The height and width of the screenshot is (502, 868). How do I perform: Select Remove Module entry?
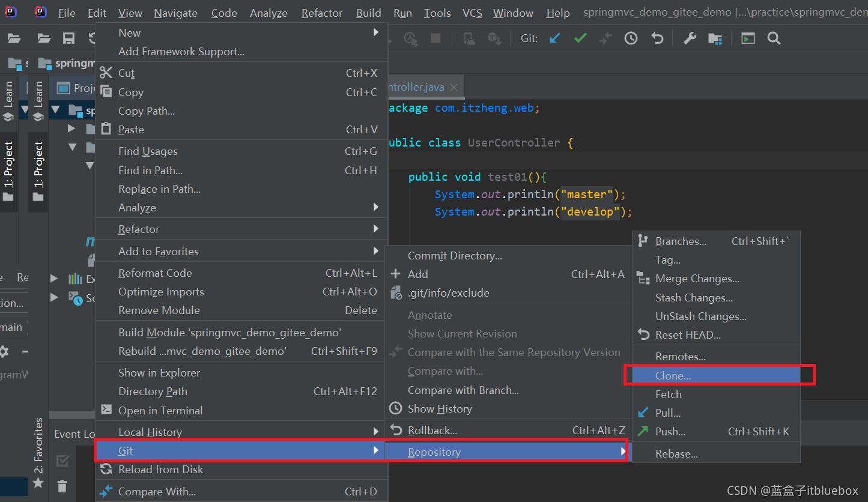241,310
